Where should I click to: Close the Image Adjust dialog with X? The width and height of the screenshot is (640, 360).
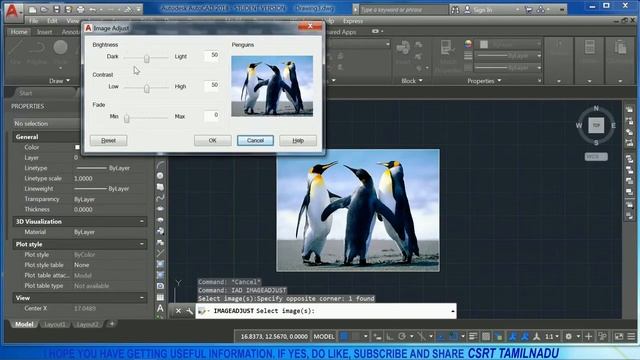310,26
